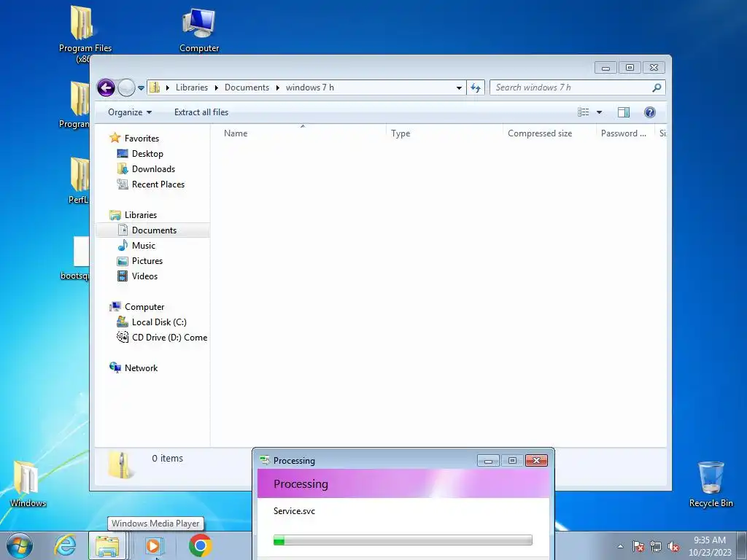Open the Music library
The width and height of the screenshot is (747, 560).
(144, 246)
